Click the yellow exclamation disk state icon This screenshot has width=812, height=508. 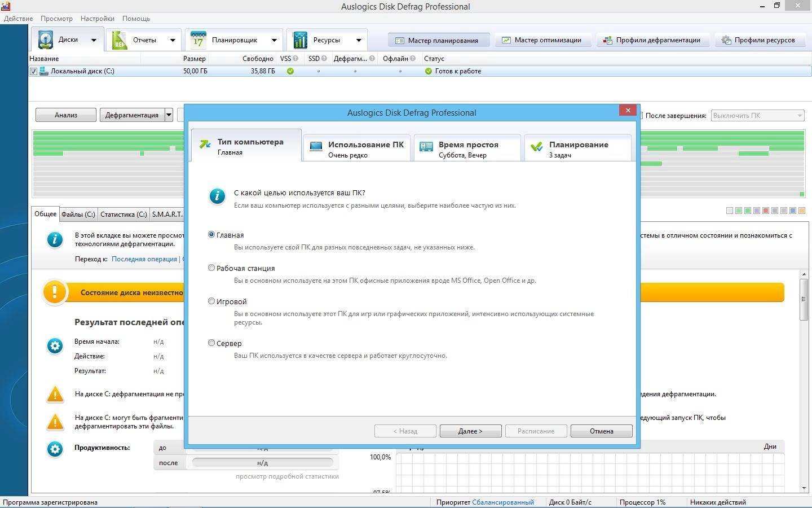coord(55,292)
